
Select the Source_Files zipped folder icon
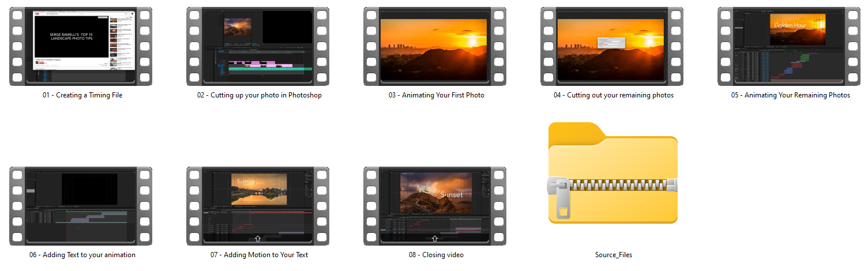click(x=612, y=173)
